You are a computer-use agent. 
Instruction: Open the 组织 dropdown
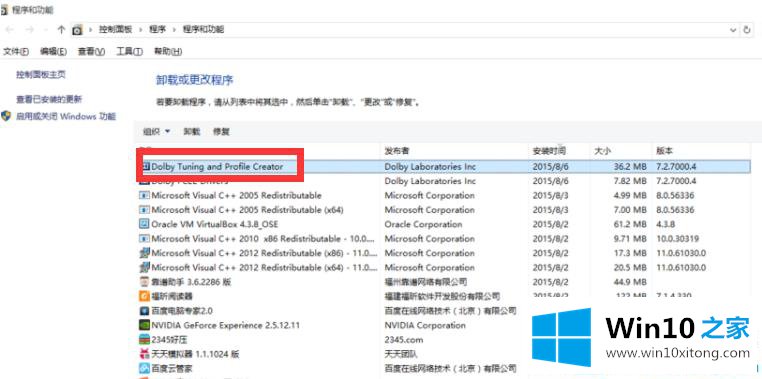(x=157, y=131)
